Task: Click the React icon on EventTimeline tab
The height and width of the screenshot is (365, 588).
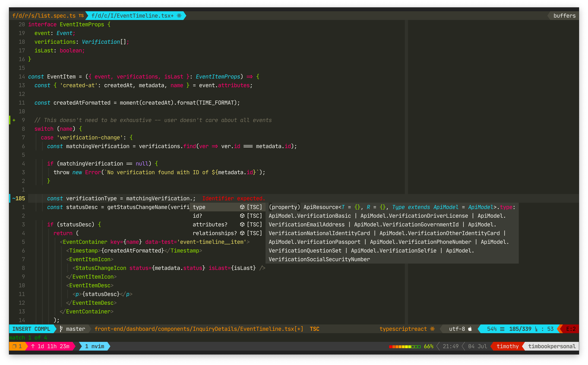Action: click(179, 16)
